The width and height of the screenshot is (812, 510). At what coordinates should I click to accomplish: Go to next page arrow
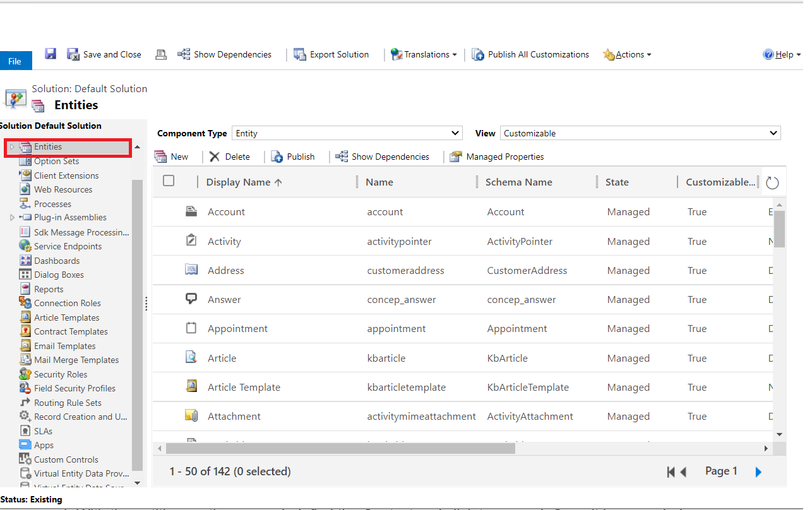pyautogui.click(x=759, y=471)
